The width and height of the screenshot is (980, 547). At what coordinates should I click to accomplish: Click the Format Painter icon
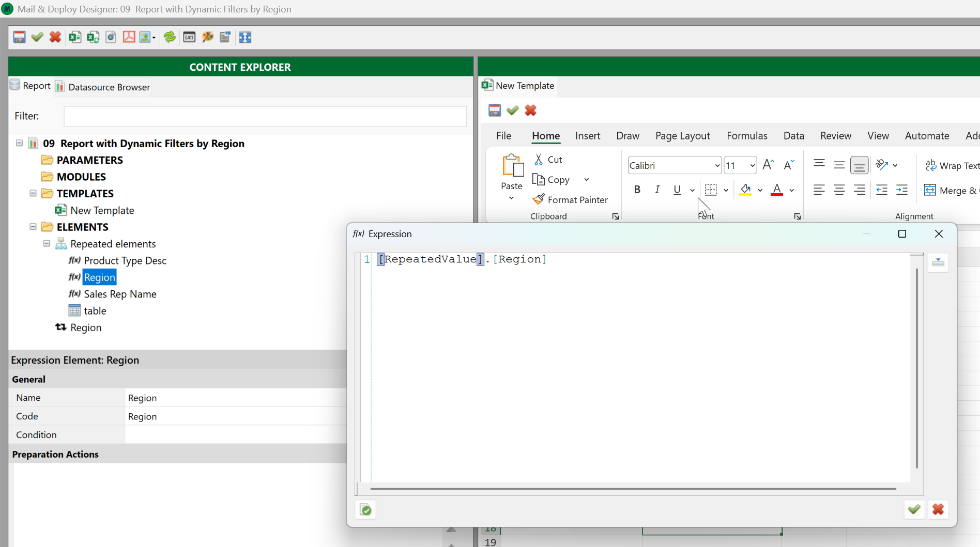click(x=539, y=199)
